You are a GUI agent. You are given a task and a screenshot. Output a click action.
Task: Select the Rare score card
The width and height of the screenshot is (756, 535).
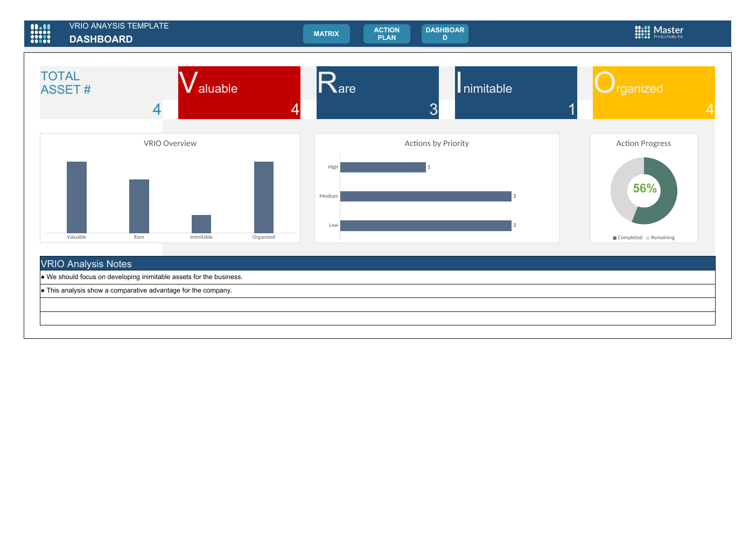pos(377,93)
